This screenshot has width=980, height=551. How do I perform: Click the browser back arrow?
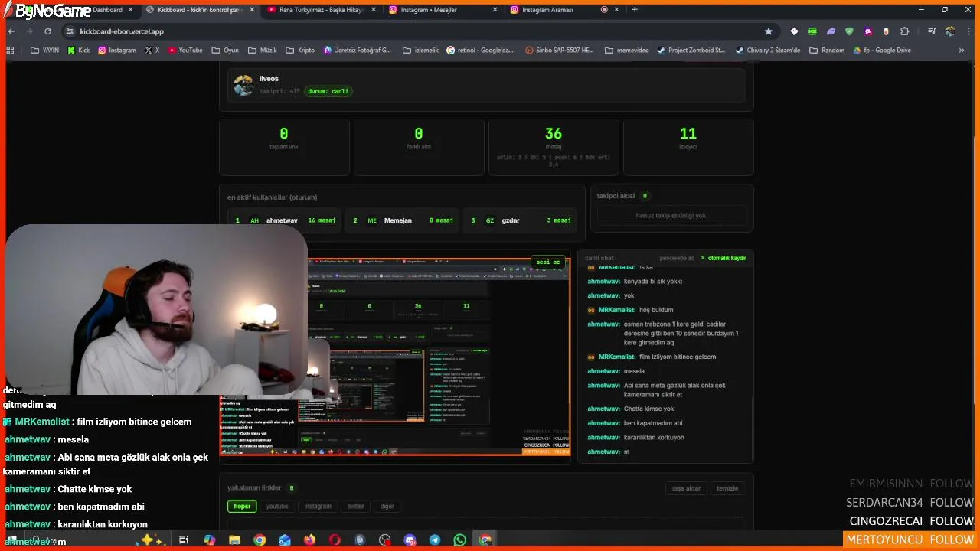coord(11,31)
